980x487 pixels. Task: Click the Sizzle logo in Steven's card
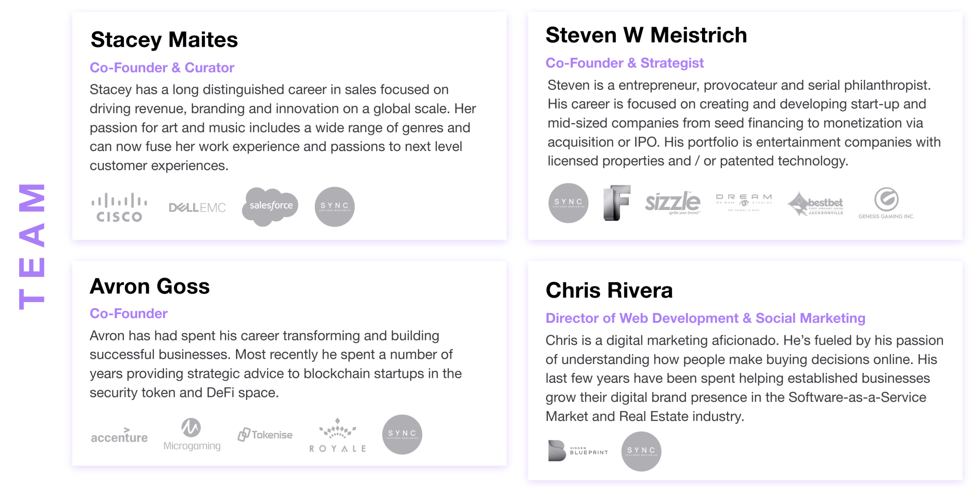click(672, 203)
